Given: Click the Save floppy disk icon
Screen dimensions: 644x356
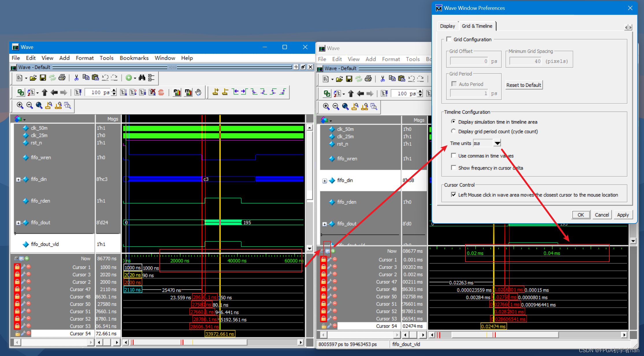Looking at the screenshot, I should coord(43,78).
